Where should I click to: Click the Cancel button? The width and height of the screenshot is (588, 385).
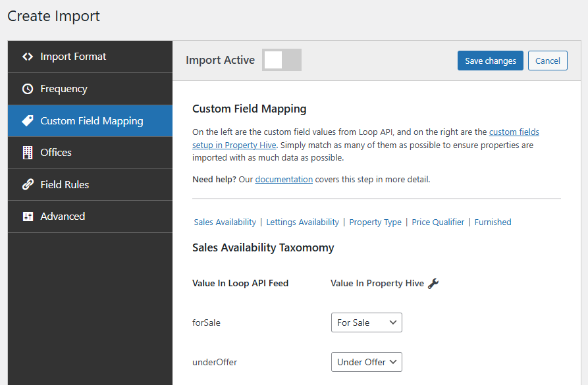[x=547, y=61]
